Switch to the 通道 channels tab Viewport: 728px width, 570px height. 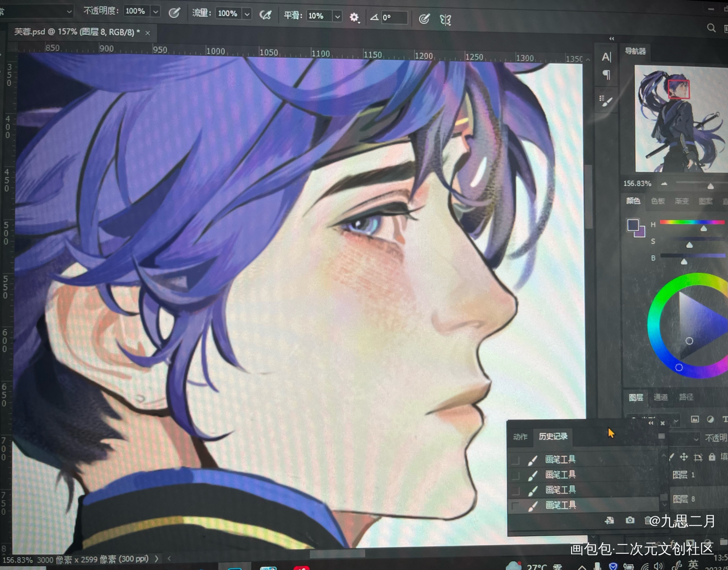(661, 397)
